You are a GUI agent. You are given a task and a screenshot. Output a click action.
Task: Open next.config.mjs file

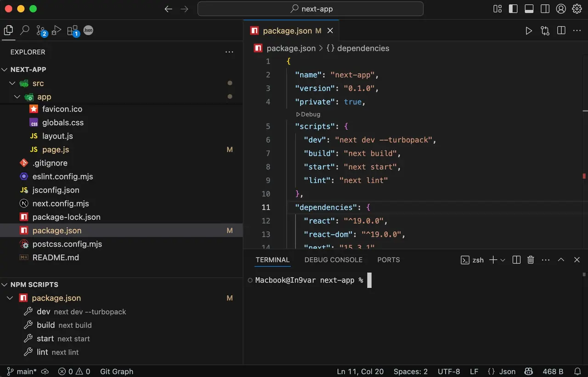click(x=121, y=204)
